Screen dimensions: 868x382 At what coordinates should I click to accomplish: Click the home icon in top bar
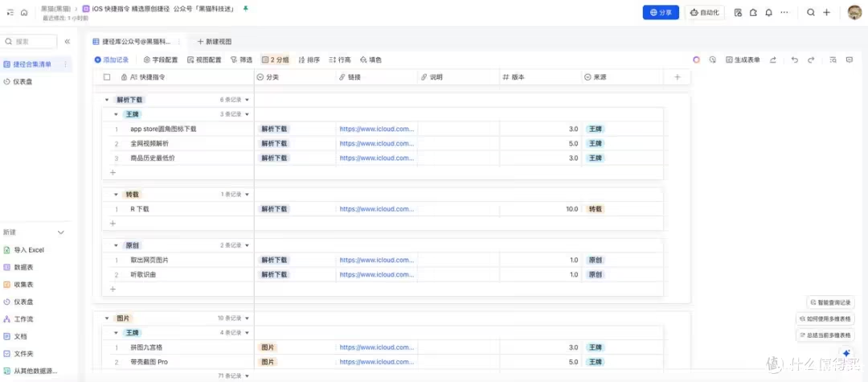click(x=23, y=12)
